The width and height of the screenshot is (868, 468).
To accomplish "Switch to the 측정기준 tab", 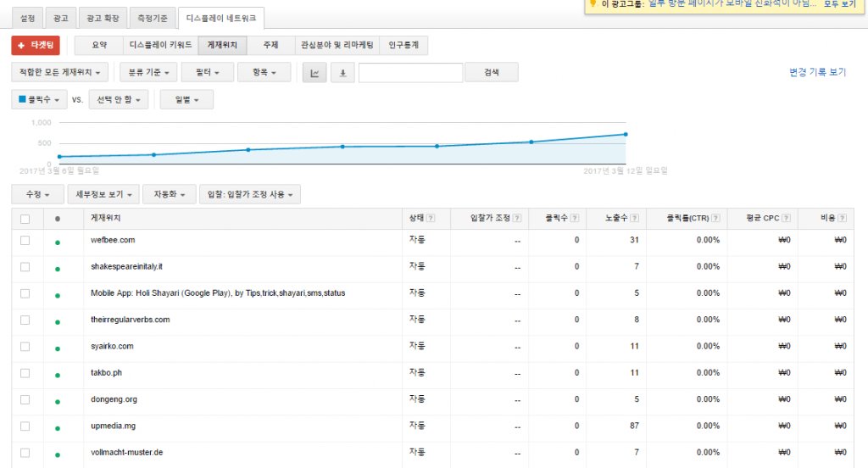I will click(153, 19).
